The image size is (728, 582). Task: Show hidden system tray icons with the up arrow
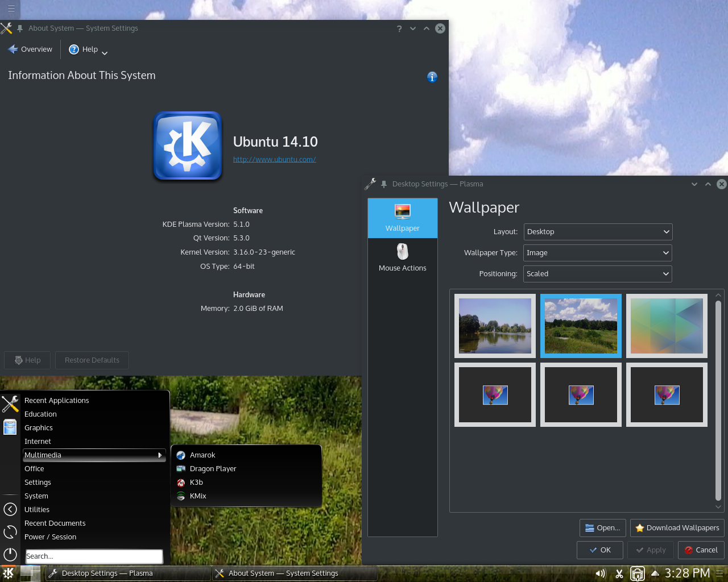pyautogui.click(x=655, y=573)
